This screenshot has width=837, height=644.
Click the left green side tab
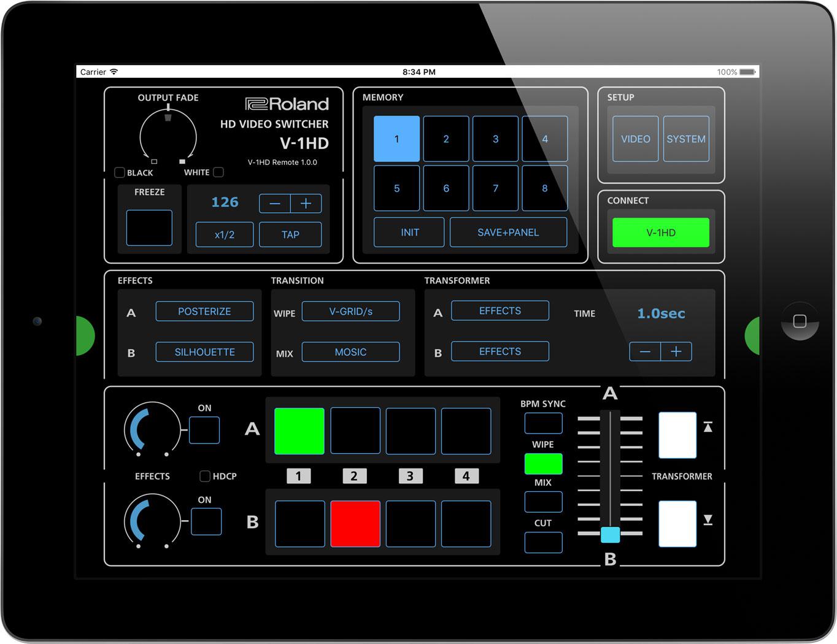pos(85,335)
